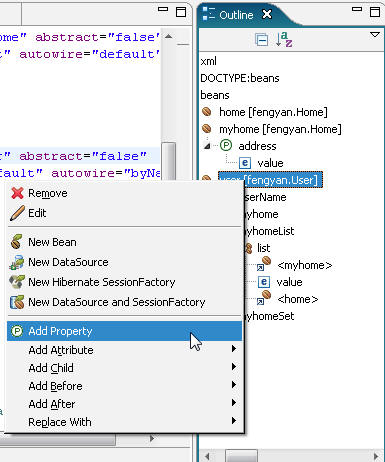385x462 pixels.
Task: Click the red X Remove icon
Action: pyautogui.click(x=17, y=193)
